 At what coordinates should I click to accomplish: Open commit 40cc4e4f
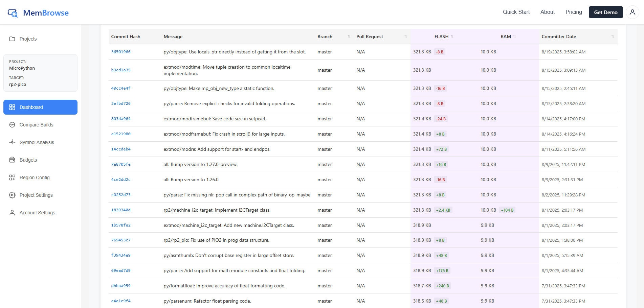pos(121,88)
